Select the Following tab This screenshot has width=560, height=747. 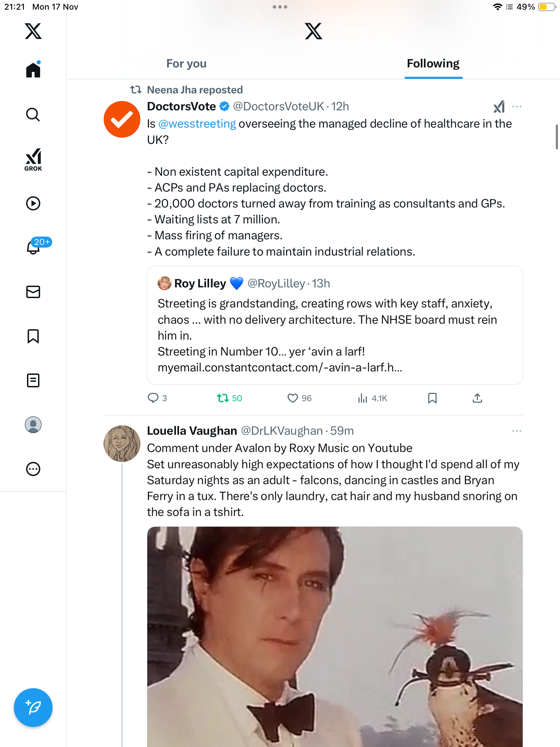tap(433, 64)
